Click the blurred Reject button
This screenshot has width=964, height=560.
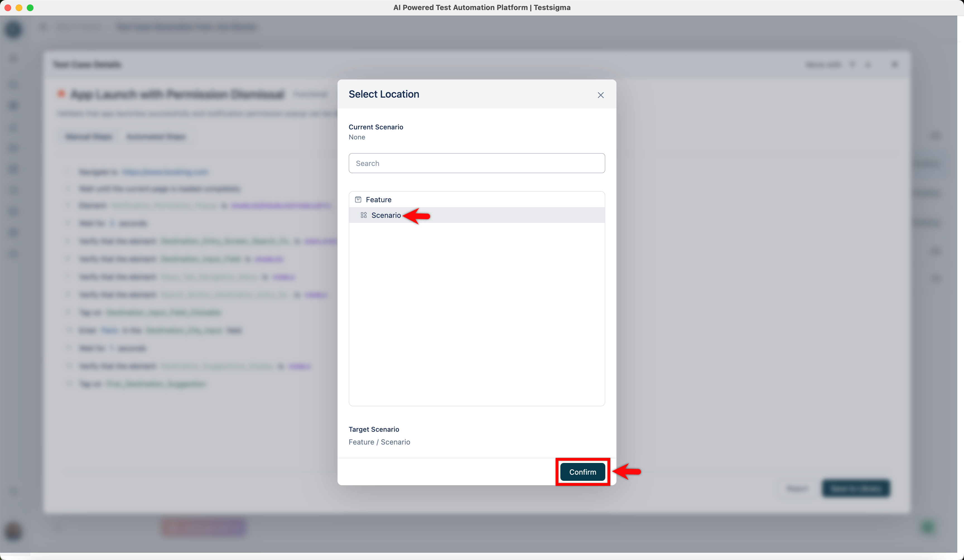tap(797, 489)
